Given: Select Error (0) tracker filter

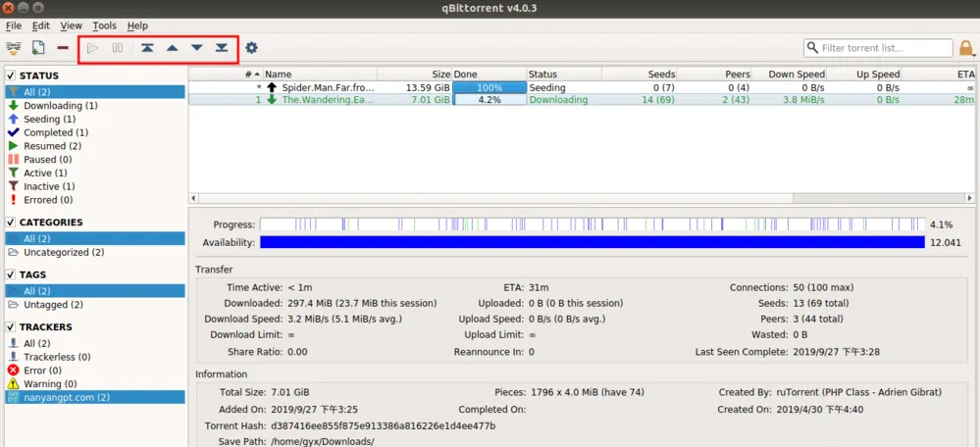Looking at the screenshot, I should (x=95, y=371).
